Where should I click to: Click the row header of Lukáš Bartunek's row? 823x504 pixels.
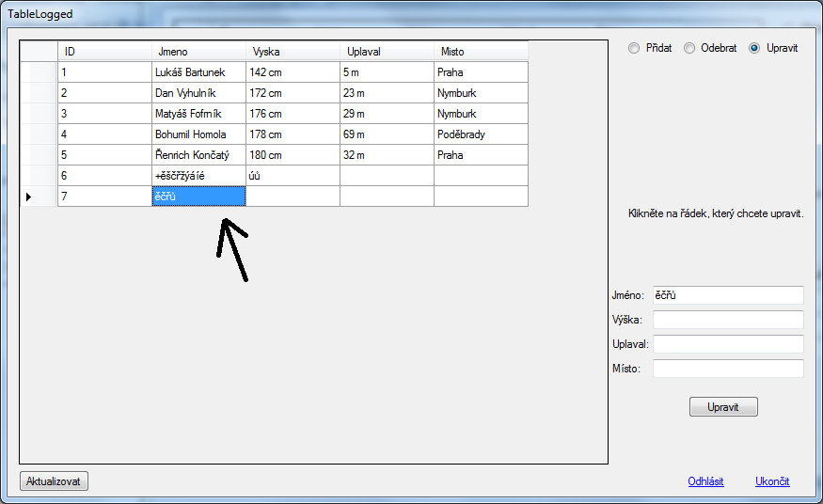39,72
